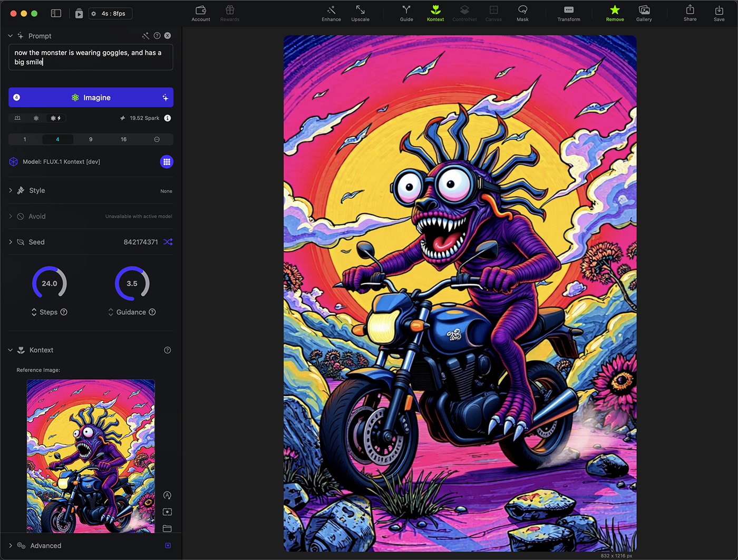Click the Share icon
The width and height of the screenshot is (738, 560).
point(690,13)
